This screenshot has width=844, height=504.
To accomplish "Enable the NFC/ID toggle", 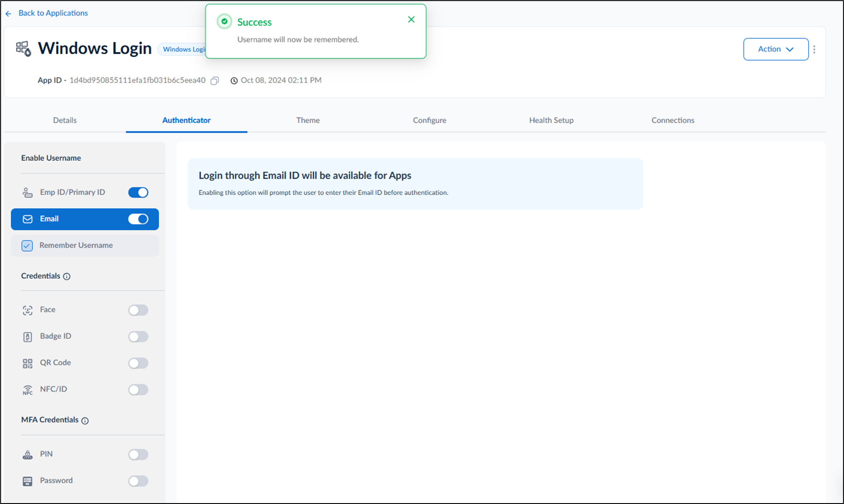I will [138, 390].
